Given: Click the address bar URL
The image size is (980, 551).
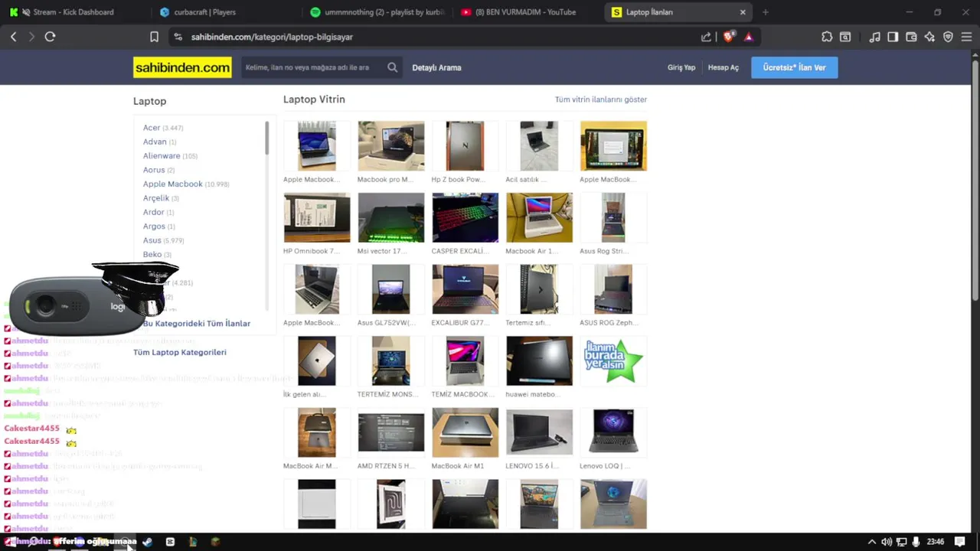Looking at the screenshot, I should pyautogui.click(x=272, y=37).
